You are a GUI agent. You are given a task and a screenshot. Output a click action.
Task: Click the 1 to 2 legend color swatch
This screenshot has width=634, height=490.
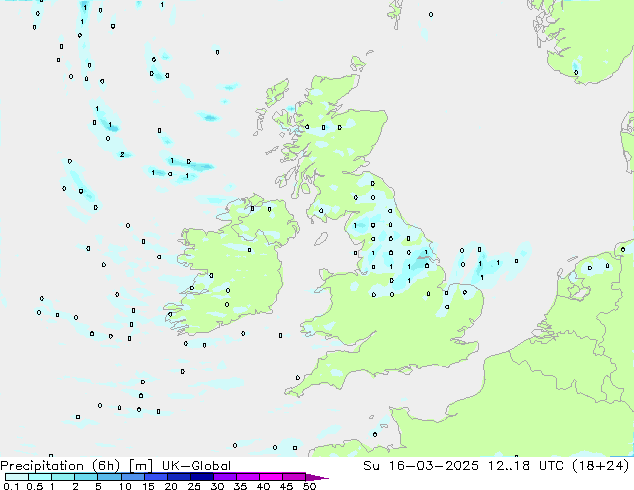click(x=63, y=477)
